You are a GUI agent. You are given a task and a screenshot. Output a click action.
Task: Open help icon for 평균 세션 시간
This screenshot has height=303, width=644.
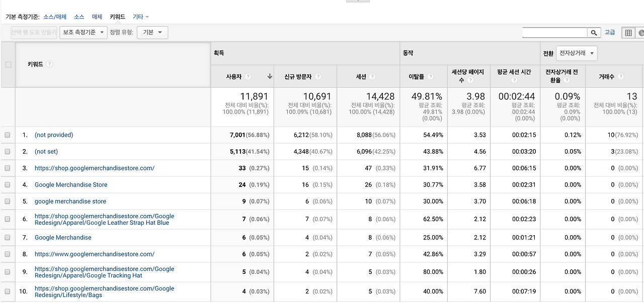click(515, 80)
